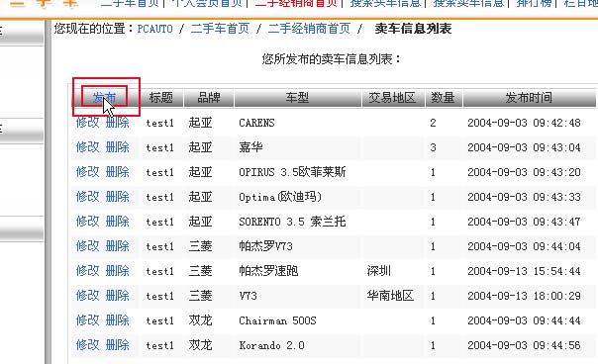
Task: Select the 车型 column header
Action: (297, 98)
